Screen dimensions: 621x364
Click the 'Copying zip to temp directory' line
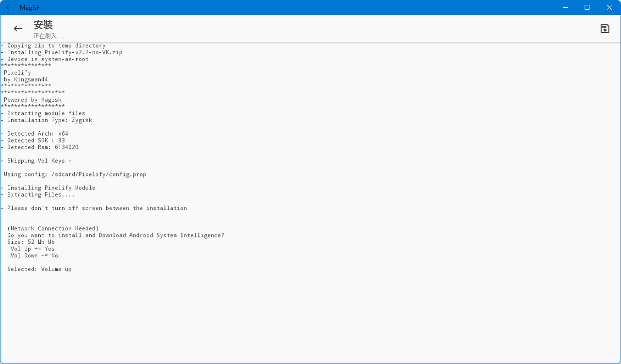[53, 46]
